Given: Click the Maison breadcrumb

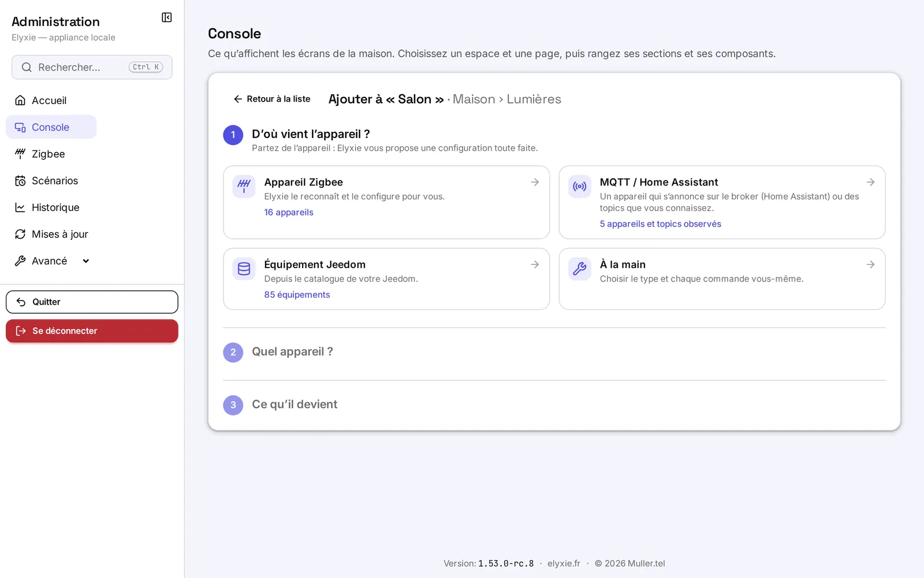Looking at the screenshot, I should pos(474,99).
